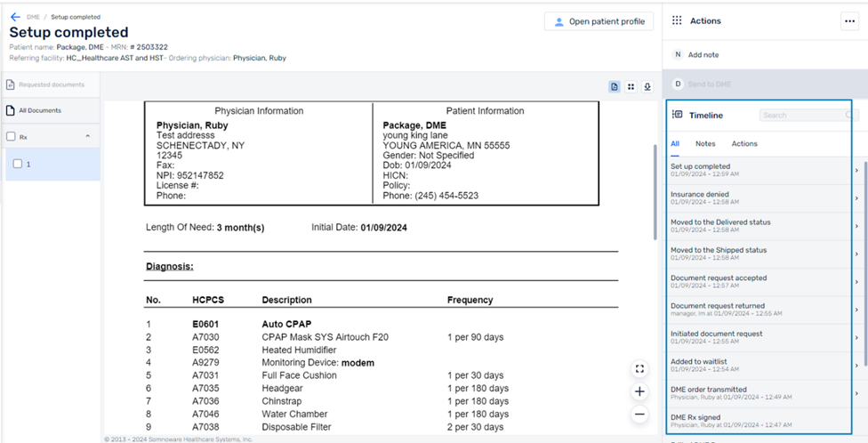
Task: Expand Moved to the Shipped status entry
Action: coord(856,254)
